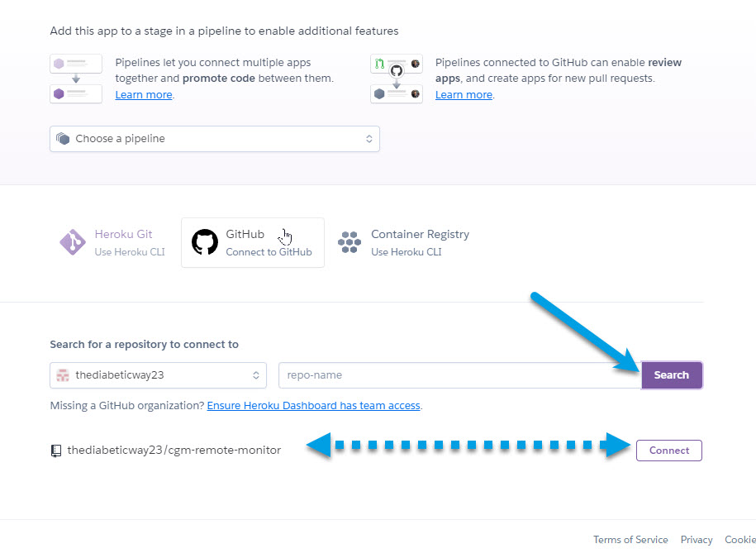
Task: Click the Container Registry hexagon icon
Action: pos(350,242)
